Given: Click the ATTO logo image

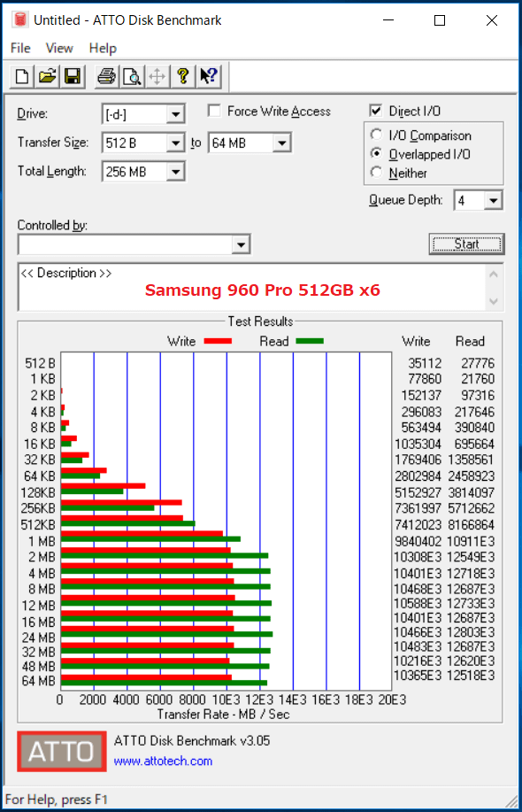Looking at the screenshot, I should [x=62, y=752].
